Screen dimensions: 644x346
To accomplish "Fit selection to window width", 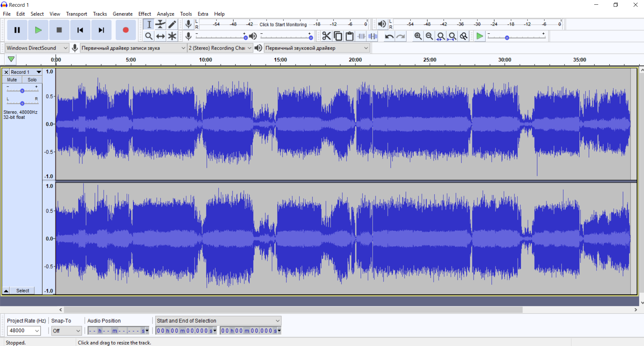I will click(441, 36).
